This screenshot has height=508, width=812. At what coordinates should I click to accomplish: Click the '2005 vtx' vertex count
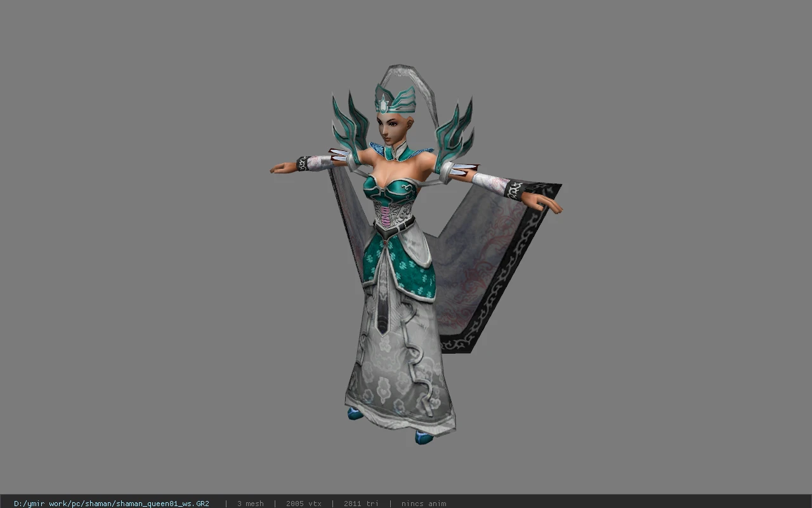pyautogui.click(x=304, y=504)
